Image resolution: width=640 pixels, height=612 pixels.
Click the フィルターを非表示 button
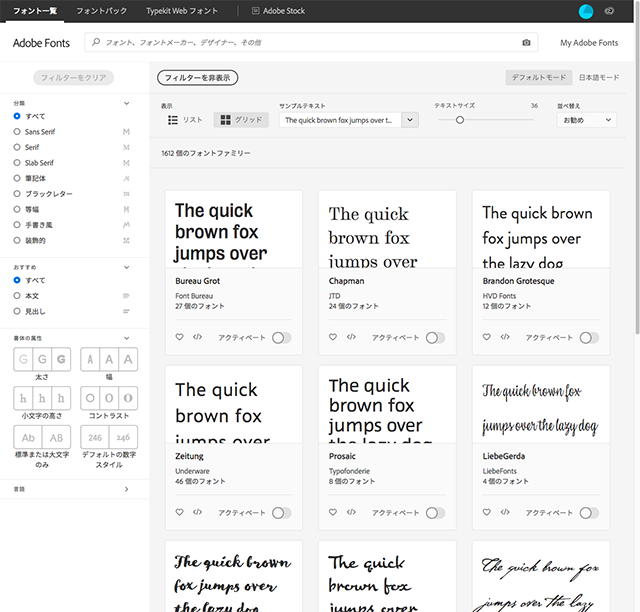(x=198, y=78)
